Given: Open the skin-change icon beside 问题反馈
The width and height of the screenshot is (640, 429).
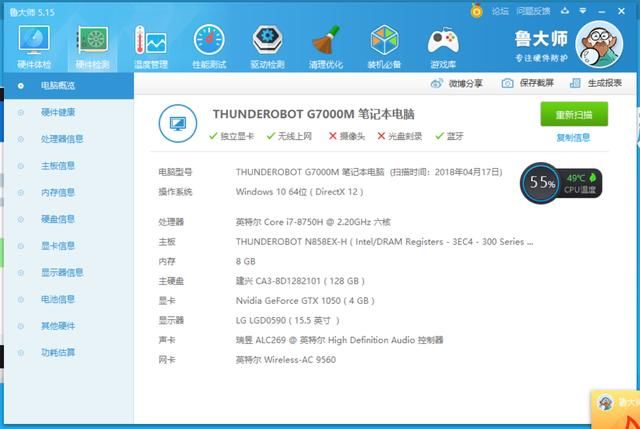Looking at the screenshot, I should pyautogui.click(x=565, y=11).
